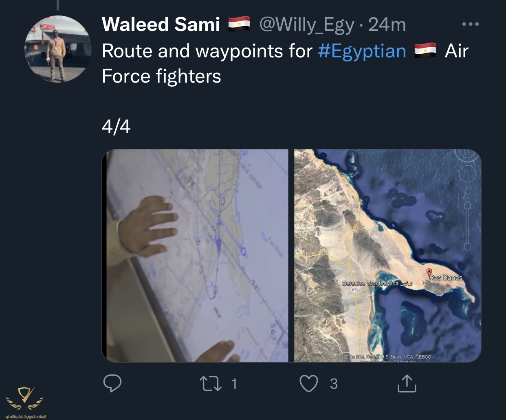Click the retweet count showing 1
506x420 pixels.
pos(234,383)
